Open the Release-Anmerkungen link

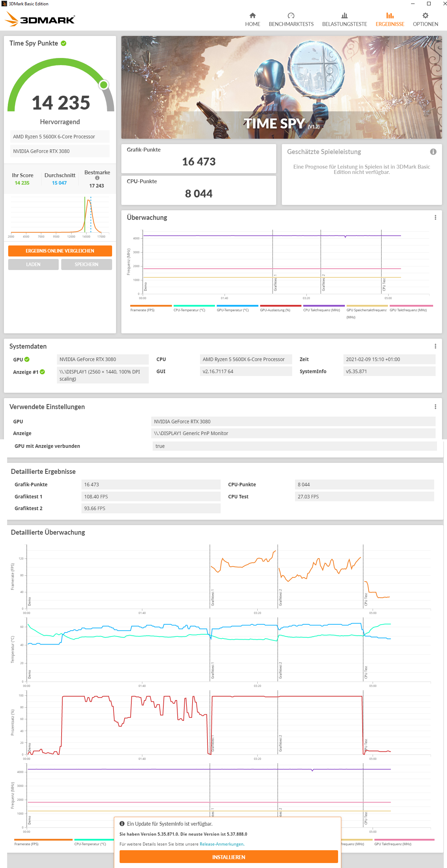[x=222, y=844]
